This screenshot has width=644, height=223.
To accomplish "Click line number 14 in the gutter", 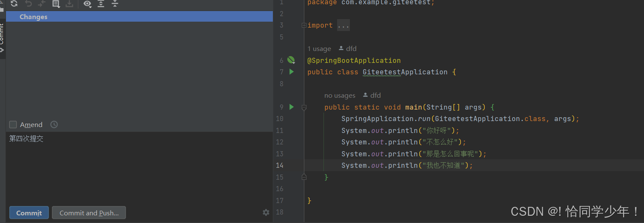I will tap(279, 166).
